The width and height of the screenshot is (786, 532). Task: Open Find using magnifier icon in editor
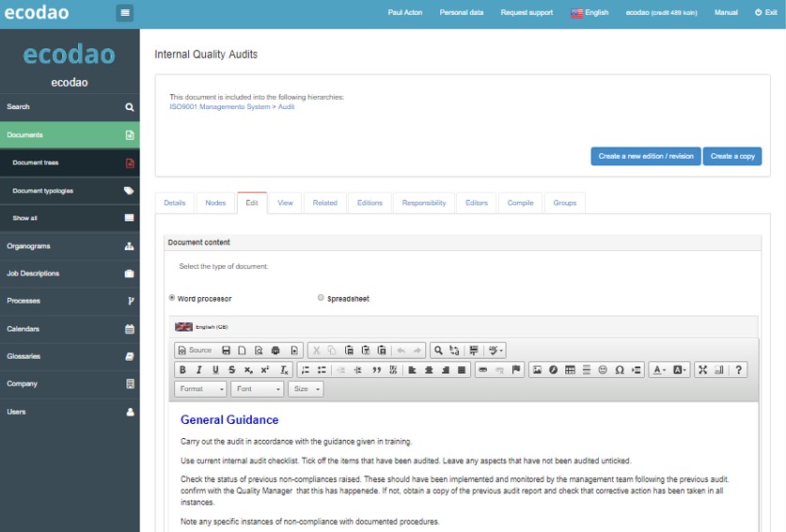(x=438, y=351)
